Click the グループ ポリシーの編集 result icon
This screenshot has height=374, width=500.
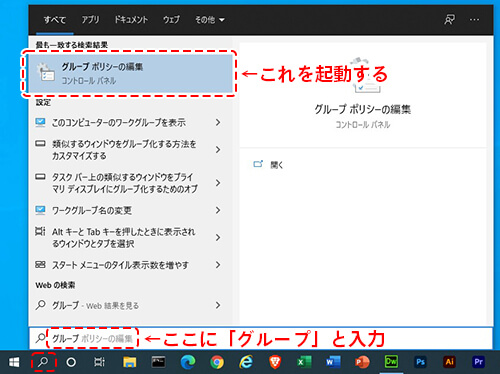(x=45, y=72)
